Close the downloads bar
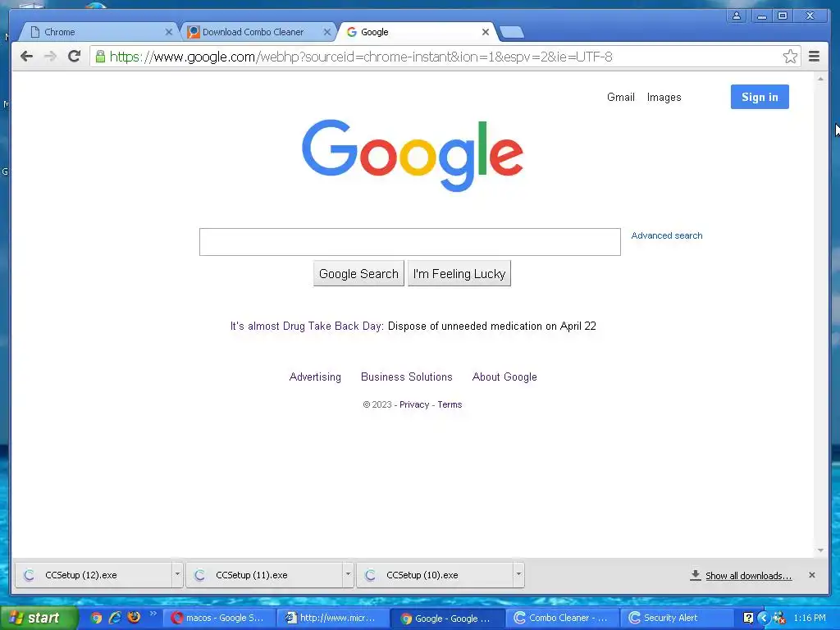840x630 pixels. [x=811, y=575]
